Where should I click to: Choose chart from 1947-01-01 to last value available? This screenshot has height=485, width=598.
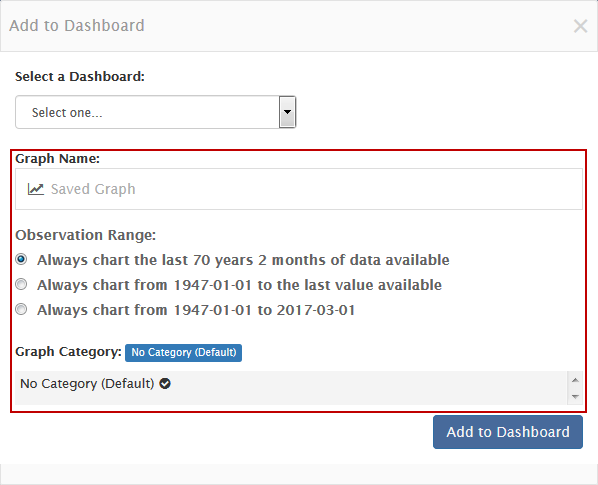21,284
